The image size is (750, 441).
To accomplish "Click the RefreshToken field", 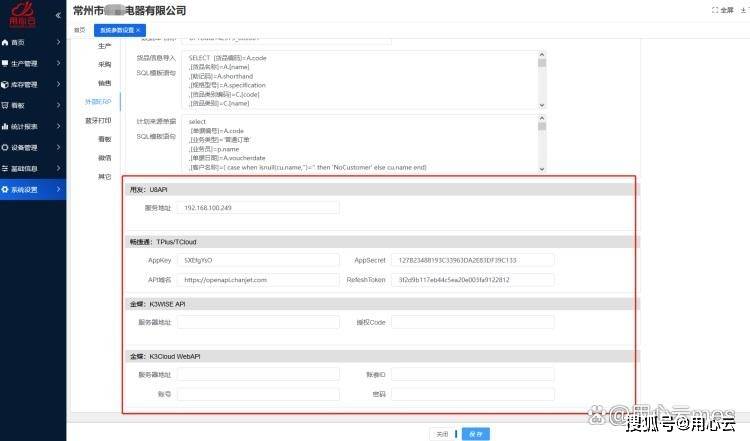I will tap(473, 280).
